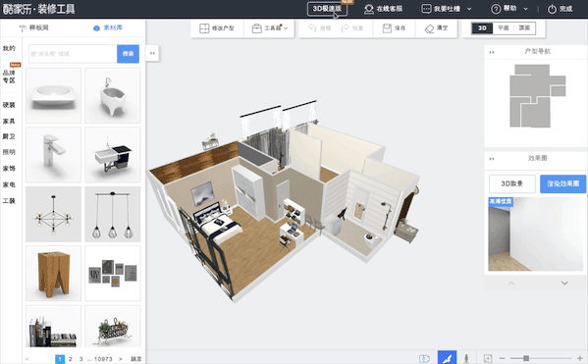The image size is (588, 364).
Task: Switch to the 样板间 tab
Action: point(33,27)
